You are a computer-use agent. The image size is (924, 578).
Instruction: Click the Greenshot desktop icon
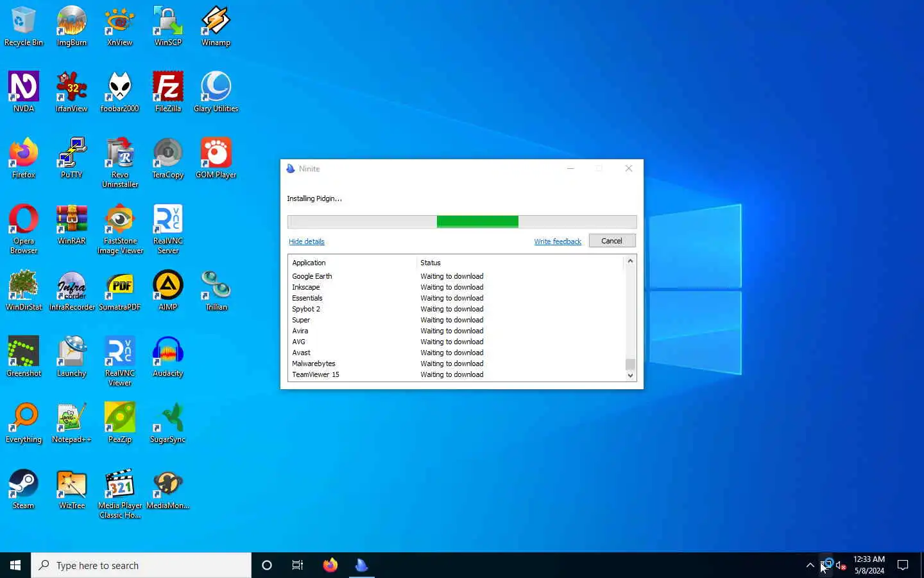pyautogui.click(x=24, y=357)
